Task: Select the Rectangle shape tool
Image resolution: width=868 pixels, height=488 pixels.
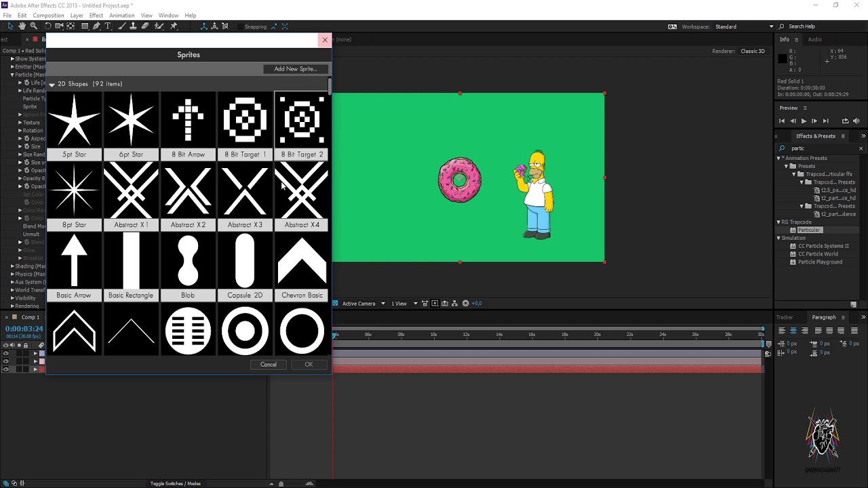Action: tap(85, 26)
